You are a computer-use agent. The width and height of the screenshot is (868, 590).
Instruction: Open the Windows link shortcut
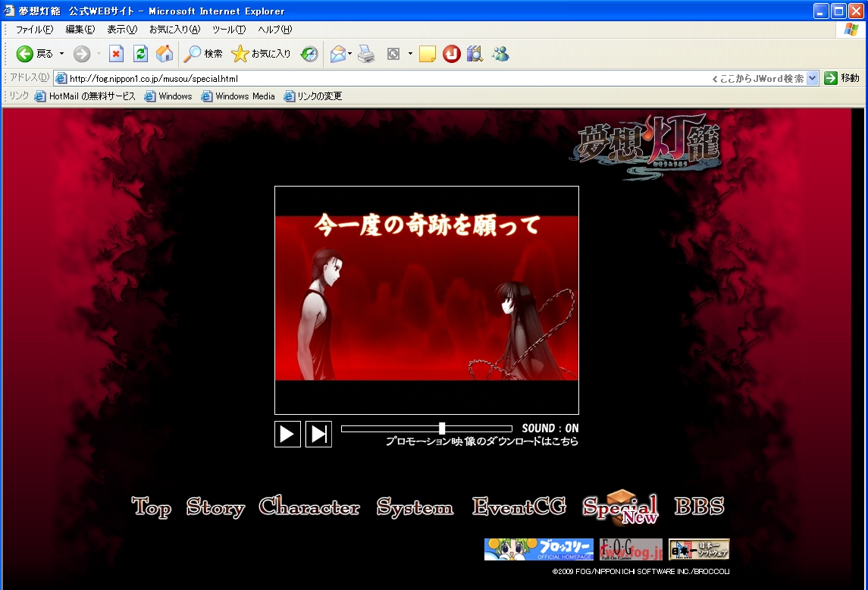tap(168, 96)
